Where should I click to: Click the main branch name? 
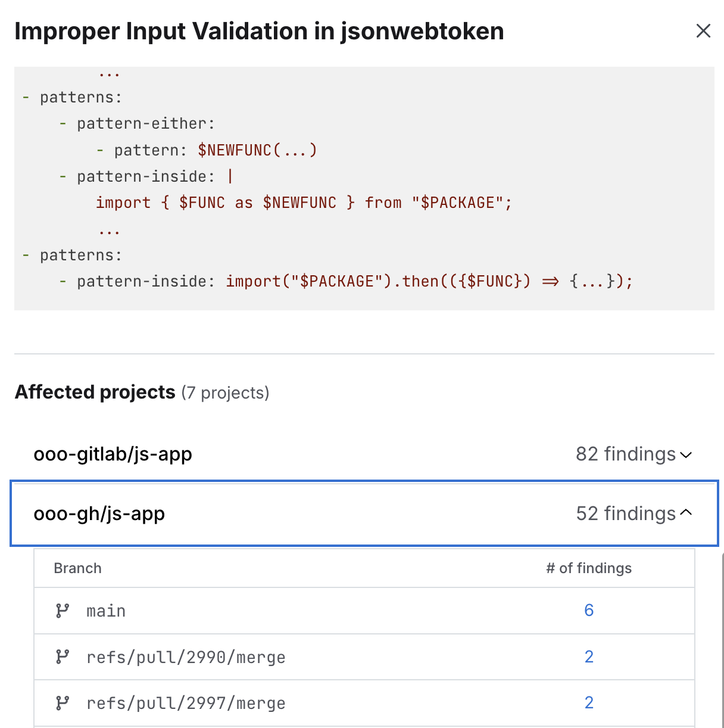106,611
